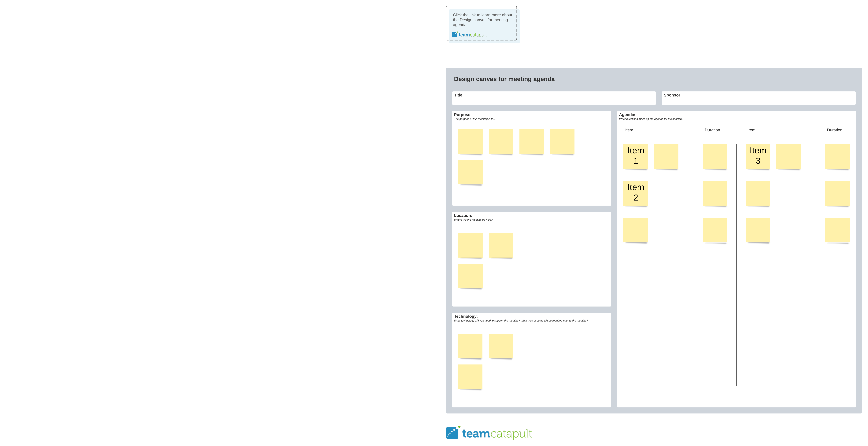Click the info text about Design canvas link
868x446 pixels.
(482, 20)
